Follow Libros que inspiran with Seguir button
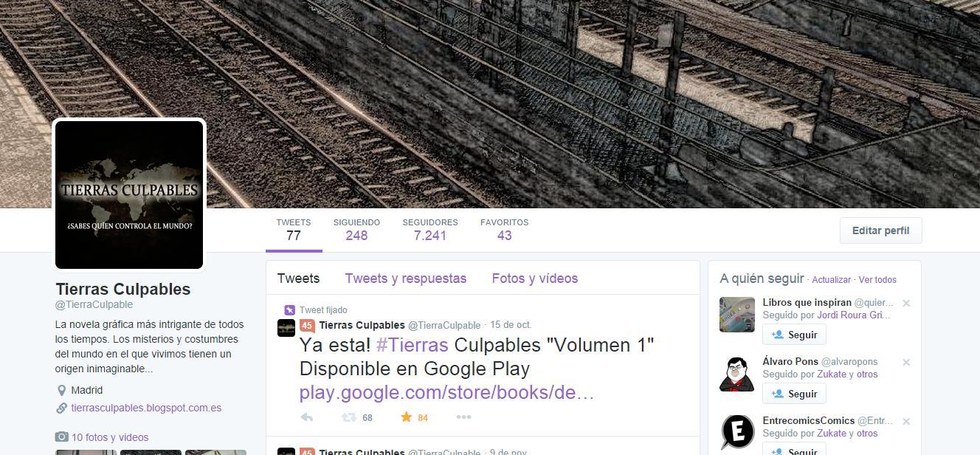The width and height of the screenshot is (980, 455). click(x=794, y=335)
